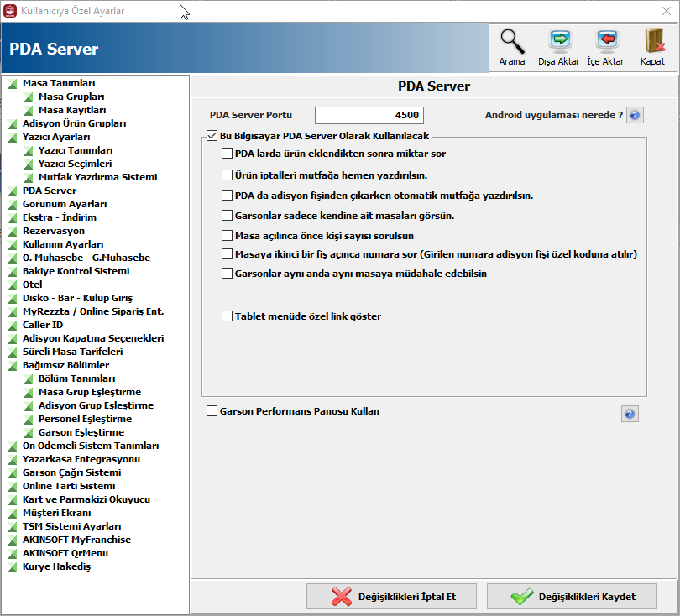Check Masaya ikinci bir fiş açınca numara sor

point(227,254)
